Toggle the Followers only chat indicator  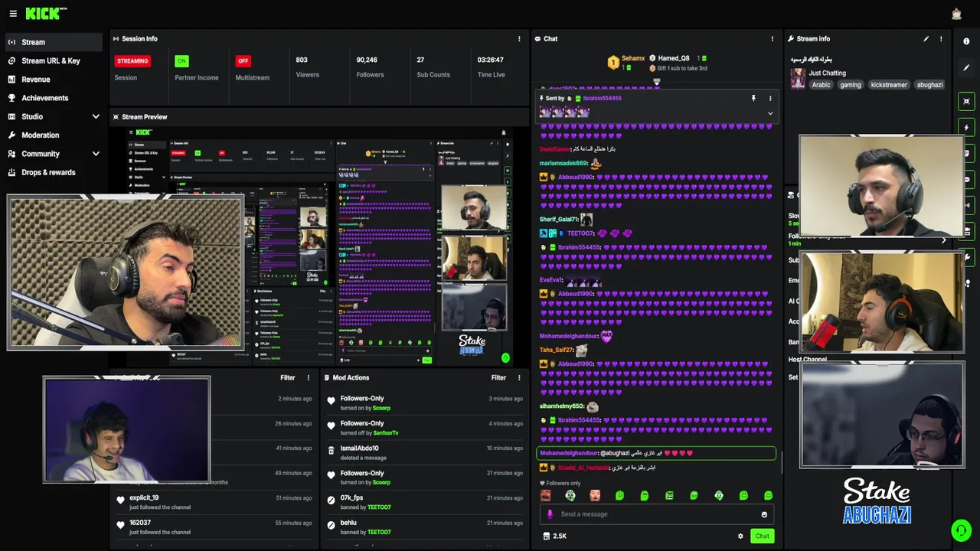560,484
